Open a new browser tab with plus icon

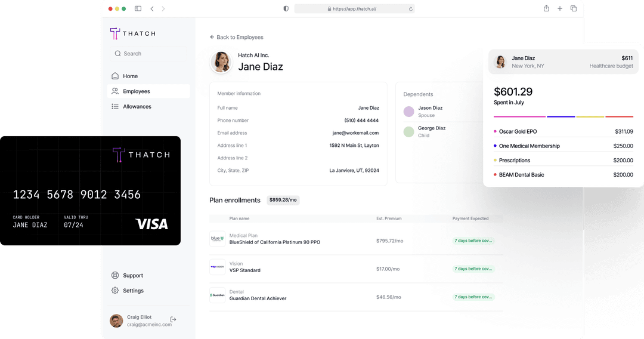(560, 8)
